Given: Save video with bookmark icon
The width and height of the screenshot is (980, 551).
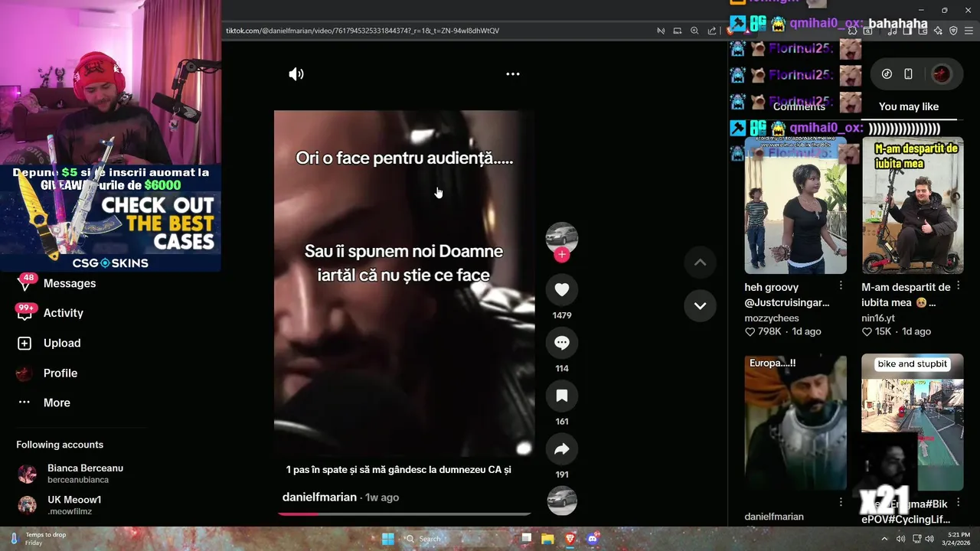Looking at the screenshot, I should [x=562, y=396].
